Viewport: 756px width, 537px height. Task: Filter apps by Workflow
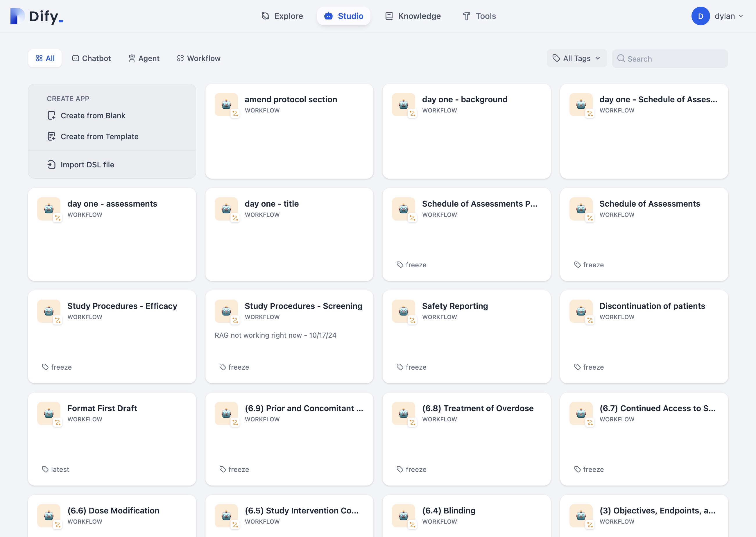199,58
